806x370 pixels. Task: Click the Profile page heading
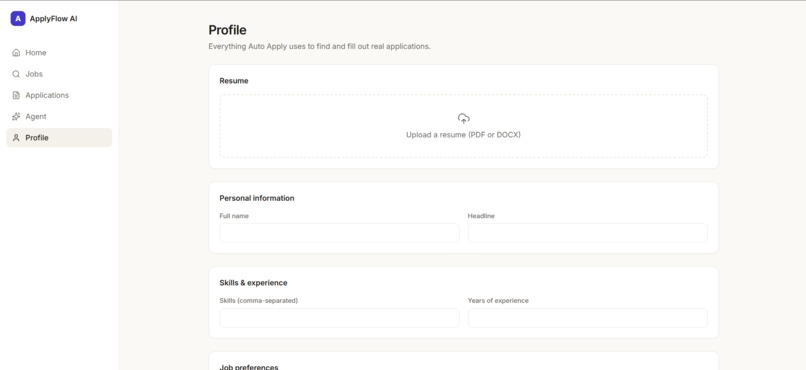(227, 30)
